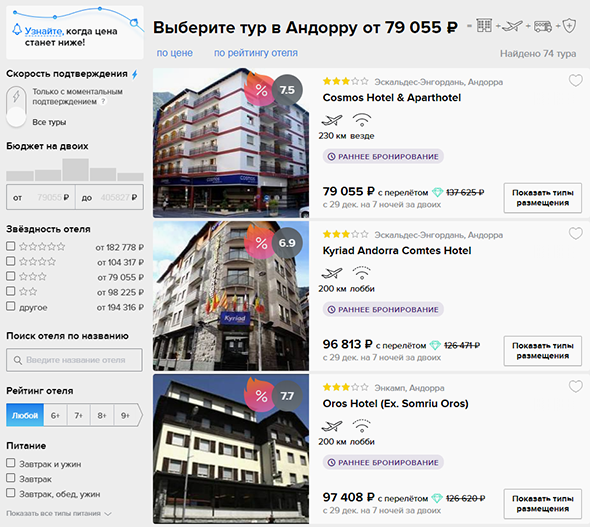This screenshot has height=527, width=590.
Task: Click the green diamond icon by 79 055 ₽
Action: [x=437, y=193]
